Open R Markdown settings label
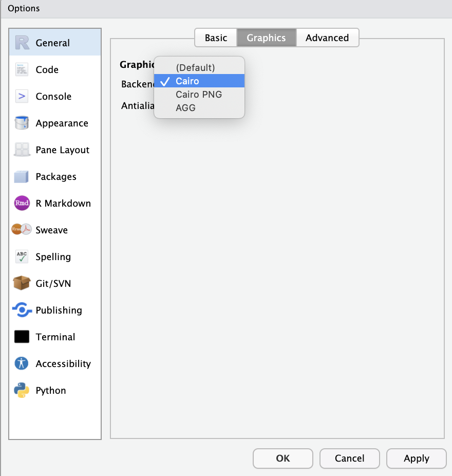The height and width of the screenshot is (476, 452). click(x=63, y=203)
